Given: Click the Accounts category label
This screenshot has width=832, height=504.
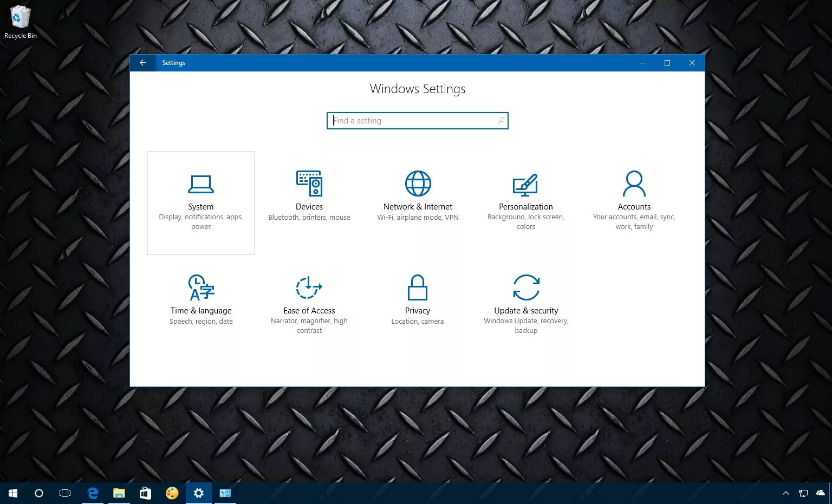Looking at the screenshot, I should [x=634, y=207].
